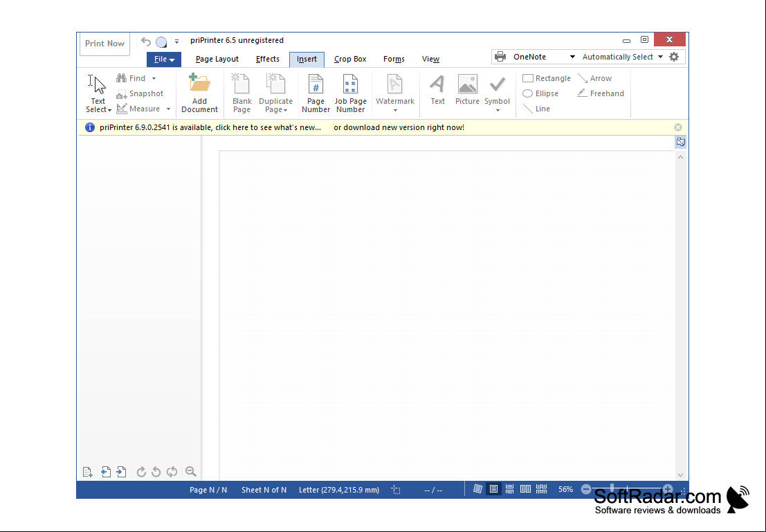Insert a Job Page Number
The height and width of the screenshot is (532, 766).
(350, 93)
